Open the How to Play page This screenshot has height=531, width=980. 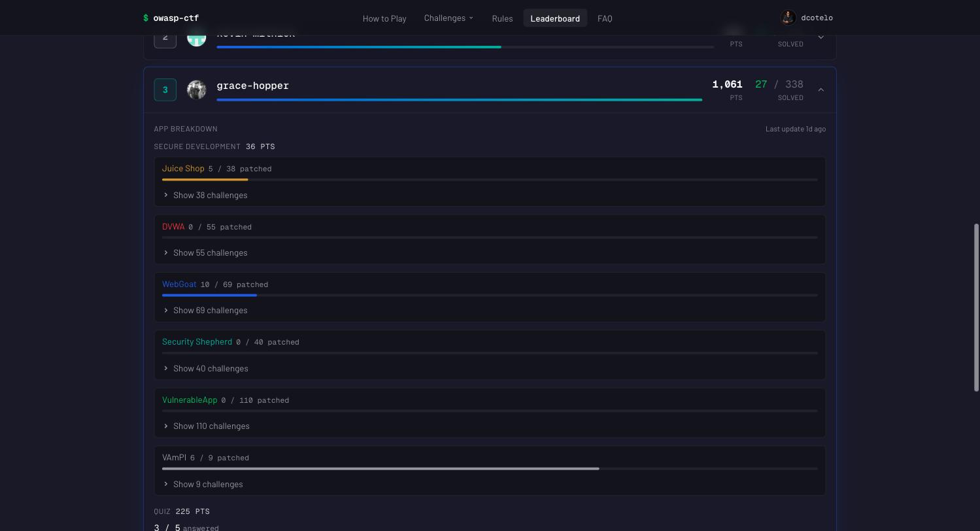[x=384, y=18]
